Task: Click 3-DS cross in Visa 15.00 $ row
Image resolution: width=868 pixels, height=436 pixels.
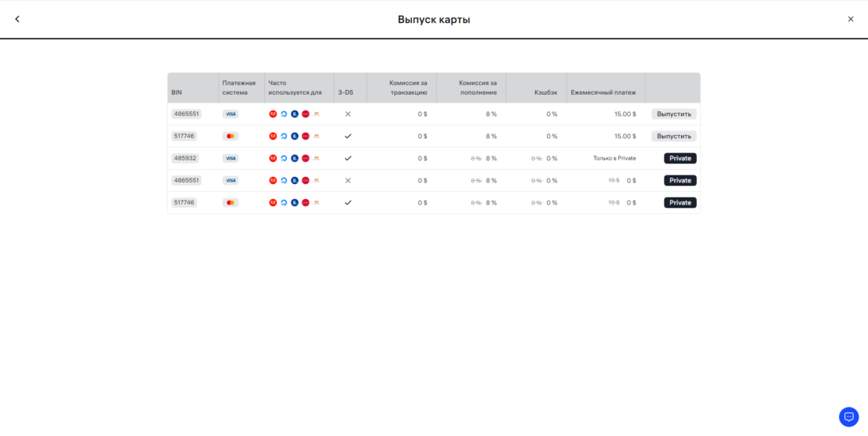Action: pyautogui.click(x=348, y=114)
